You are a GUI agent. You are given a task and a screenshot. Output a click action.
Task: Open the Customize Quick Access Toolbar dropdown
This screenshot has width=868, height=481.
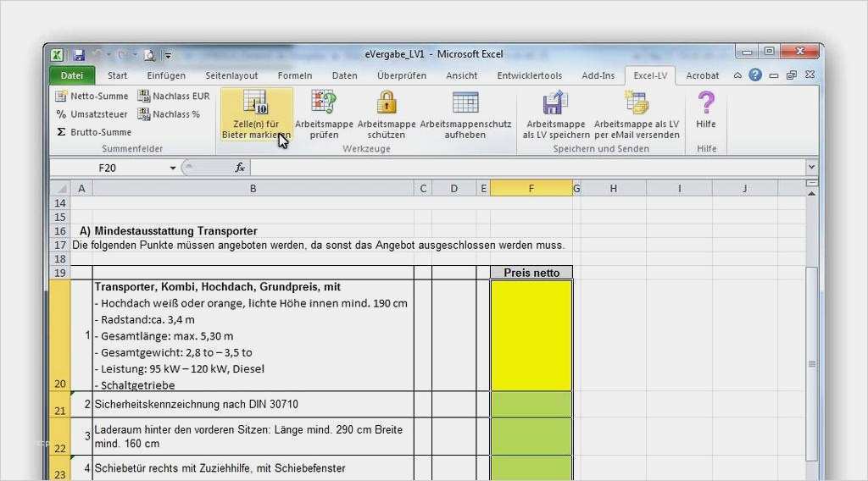[x=168, y=55]
